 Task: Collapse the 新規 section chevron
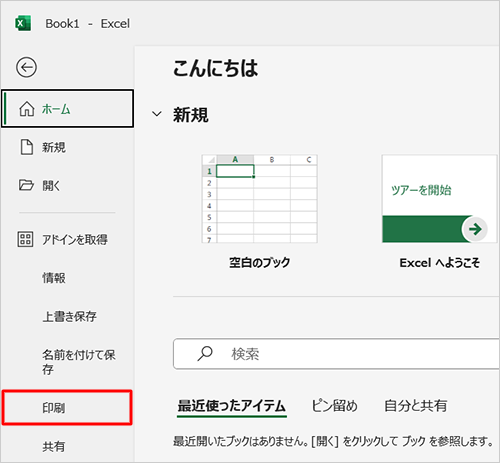pyautogui.click(x=157, y=114)
